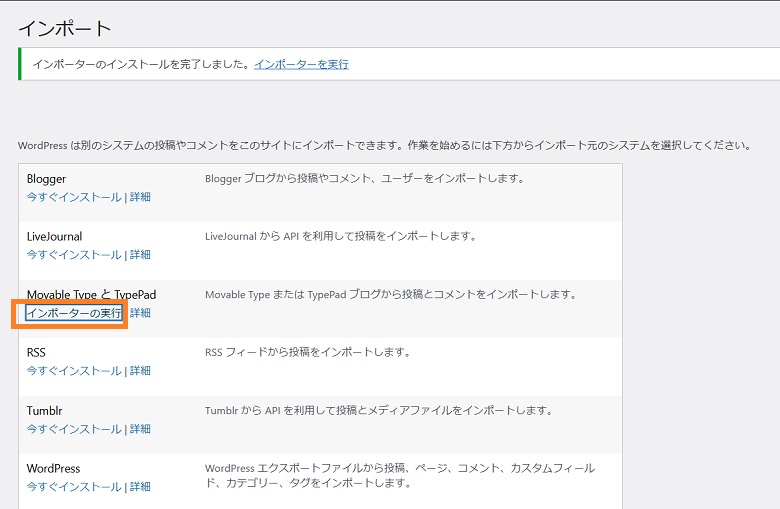The width and height of the screenshot is (780, 509).
Task: Install the Blogger importer now
Action: (74, 197)
